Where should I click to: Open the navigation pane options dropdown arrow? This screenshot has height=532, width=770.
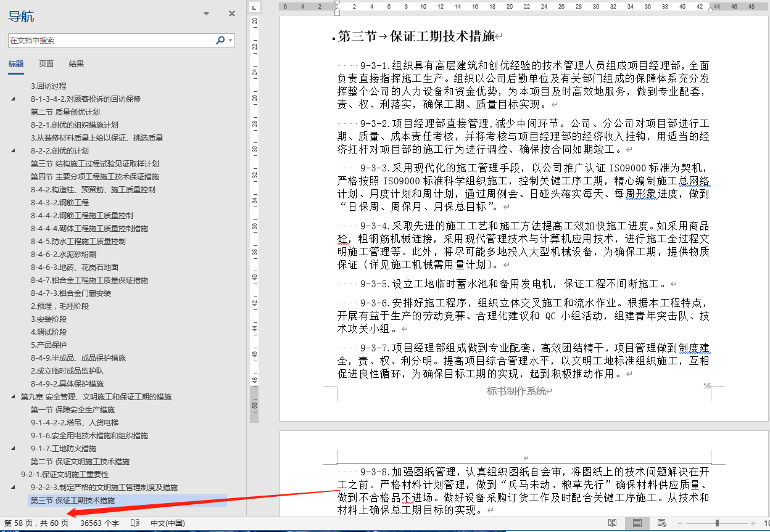[205, 13]
